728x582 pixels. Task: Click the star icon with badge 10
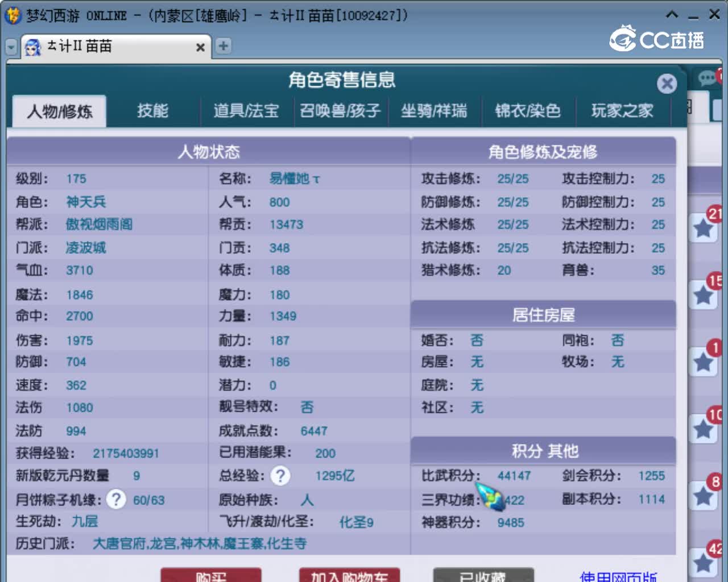704,429
